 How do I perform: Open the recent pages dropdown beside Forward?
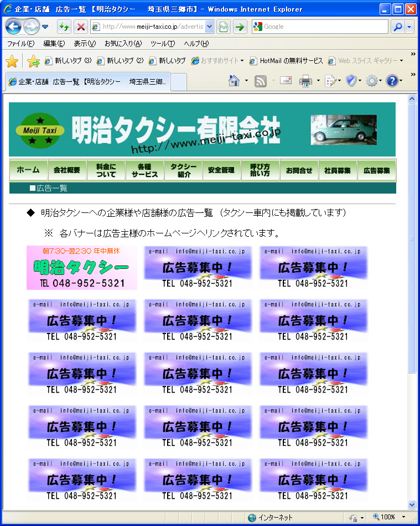45,27
